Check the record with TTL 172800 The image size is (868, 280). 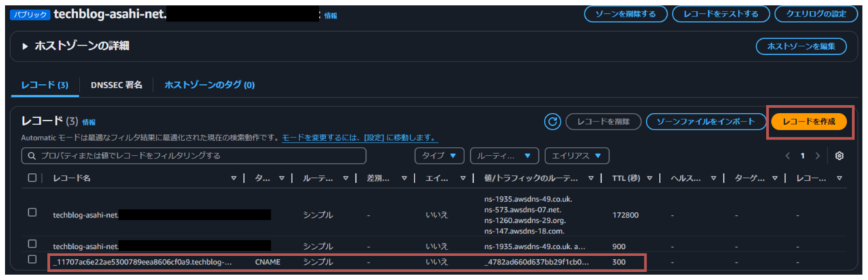coord(32,212)
